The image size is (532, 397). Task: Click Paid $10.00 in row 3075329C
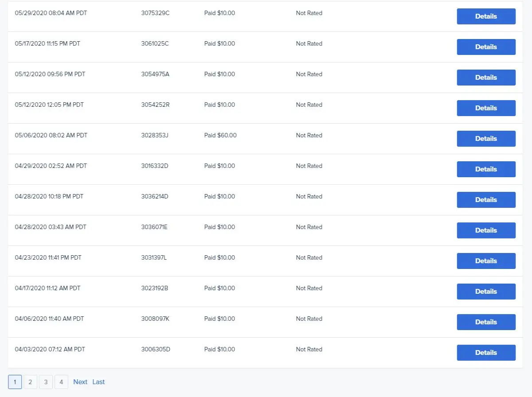click(x=219, y=13)
